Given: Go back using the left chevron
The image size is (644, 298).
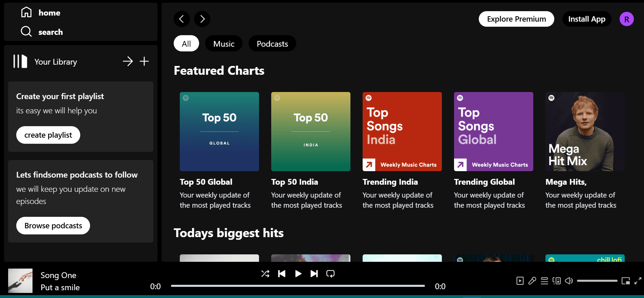Looking at the screenshot, I should pyautogui.click(x=182, y=19).
